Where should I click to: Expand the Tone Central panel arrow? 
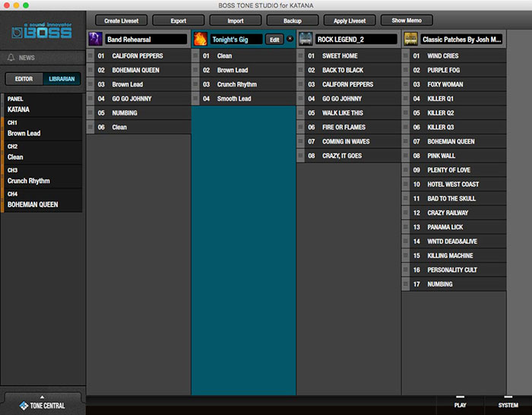[42, 397]
